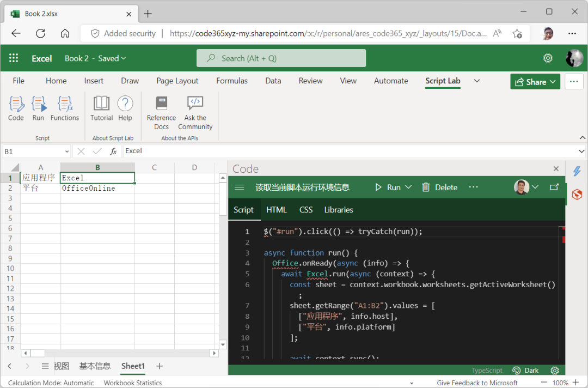Zoom in the spreadsheet
The image size is (588, 388).
coord(575,383)
